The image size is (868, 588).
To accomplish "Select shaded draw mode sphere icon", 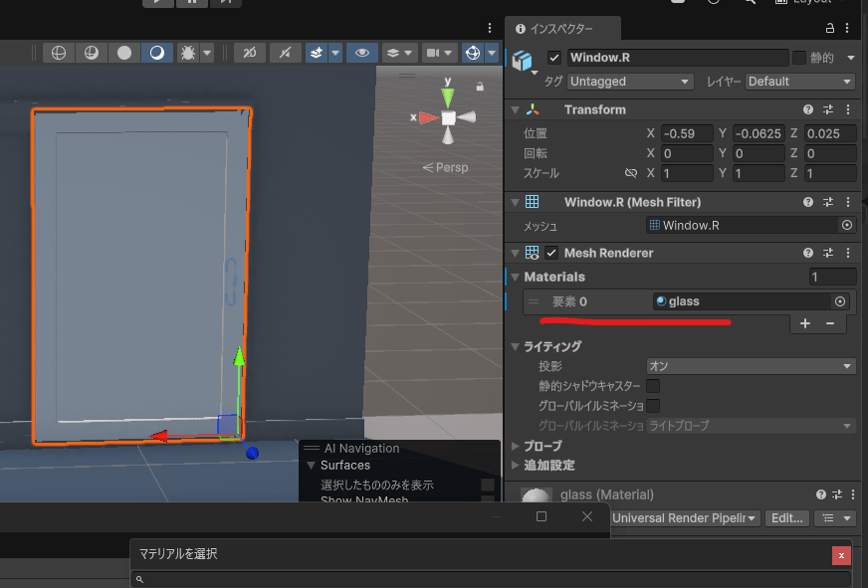I will pyautogui.click(x=124, y=53).
